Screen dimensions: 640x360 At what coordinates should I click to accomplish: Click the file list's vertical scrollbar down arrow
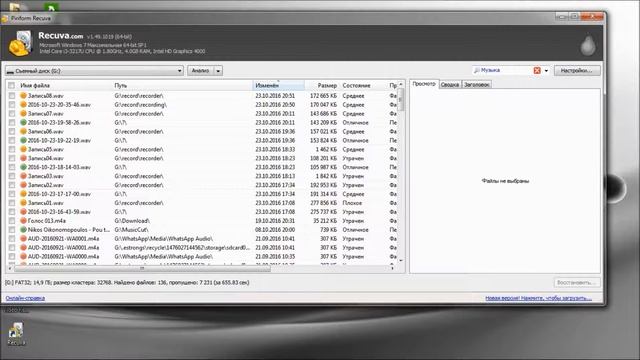point(401,260)
